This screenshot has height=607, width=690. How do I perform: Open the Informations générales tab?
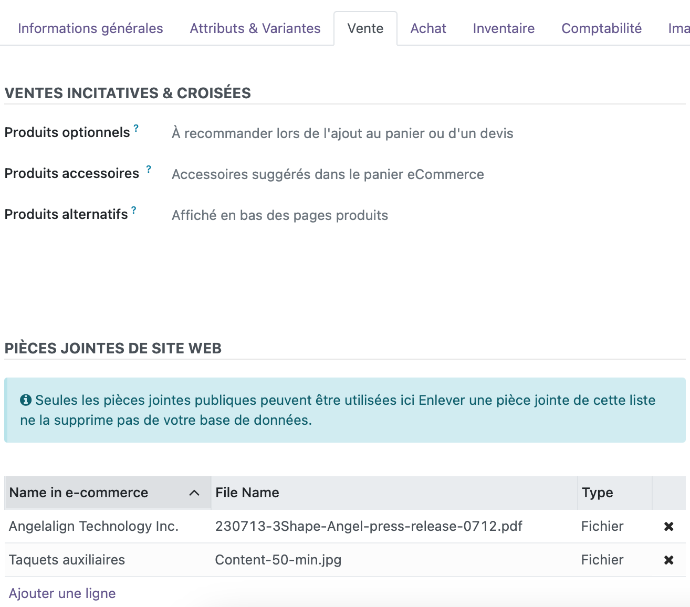click(90, 28)
